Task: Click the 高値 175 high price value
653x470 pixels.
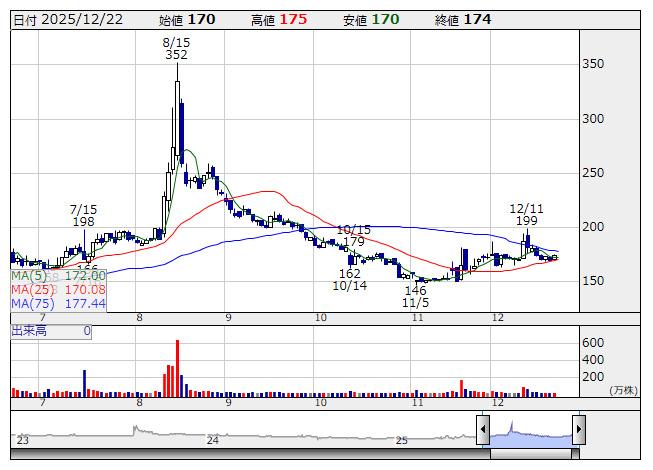Action: coord(279,19)
